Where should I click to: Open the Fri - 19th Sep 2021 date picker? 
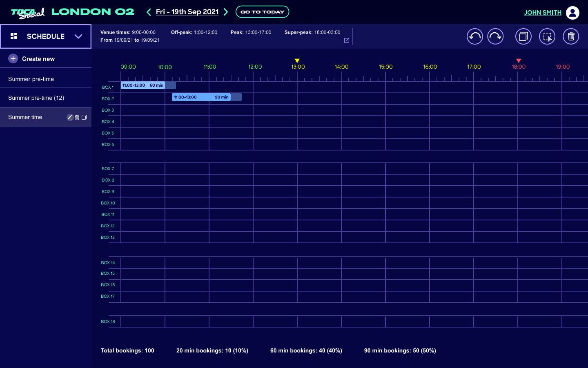tap(187, 12)
